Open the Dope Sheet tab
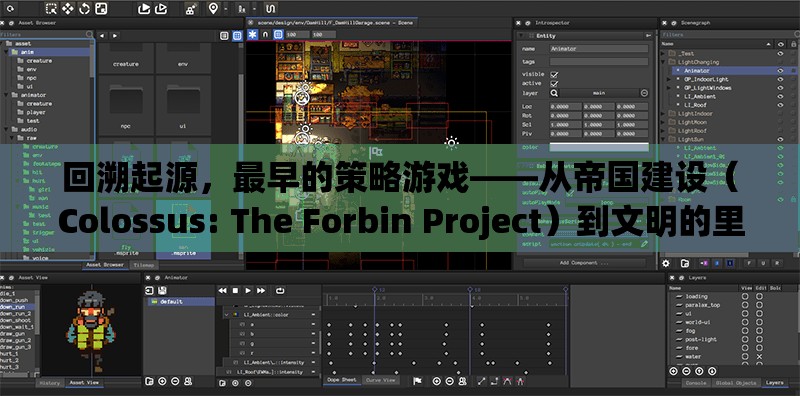 pos(342,380)
